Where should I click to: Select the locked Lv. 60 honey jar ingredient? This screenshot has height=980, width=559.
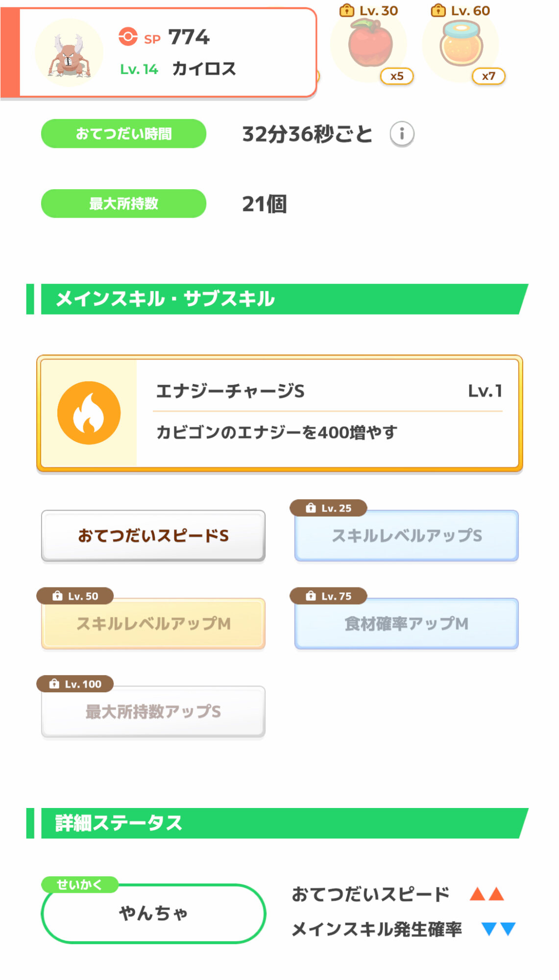pyautogui.click(x=461, y=44)
